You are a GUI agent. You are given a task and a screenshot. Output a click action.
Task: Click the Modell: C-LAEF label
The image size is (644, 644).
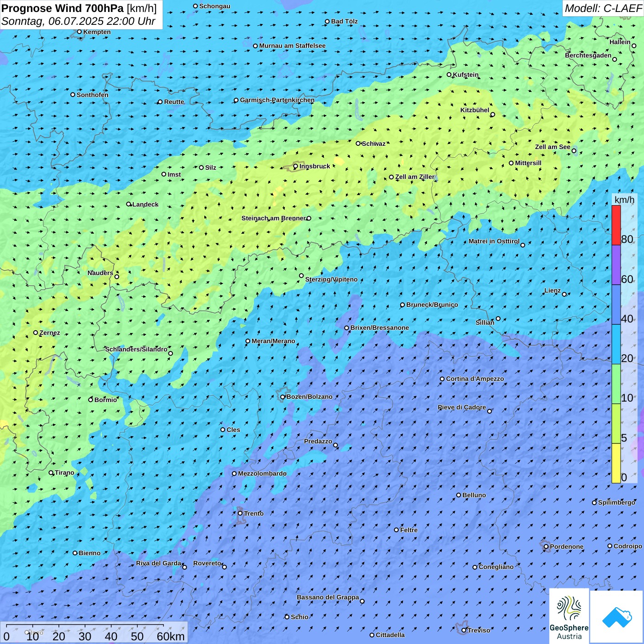pos(603,8)
